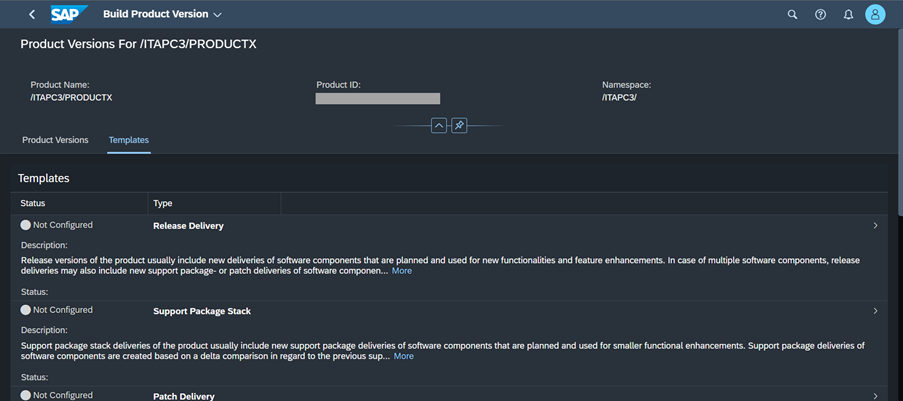Open the Release Delivery row chevron
The height and width of the screenshot is (401, 903).
click(875, 226)
